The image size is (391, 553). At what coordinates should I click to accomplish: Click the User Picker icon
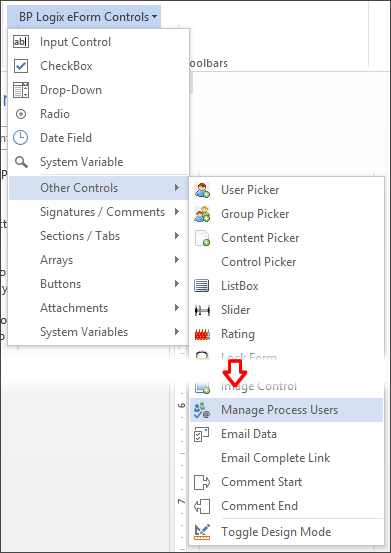202,190
